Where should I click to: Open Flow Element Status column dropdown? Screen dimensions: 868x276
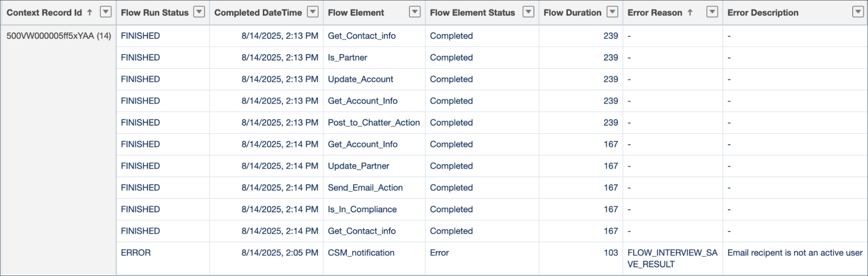[x=528, y=12]
